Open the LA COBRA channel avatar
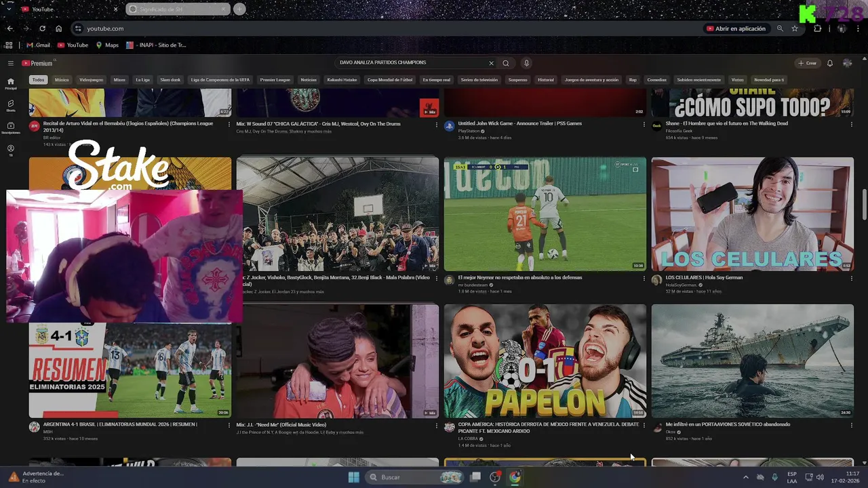This screenshot has width=868, height=488. (449, 427)
